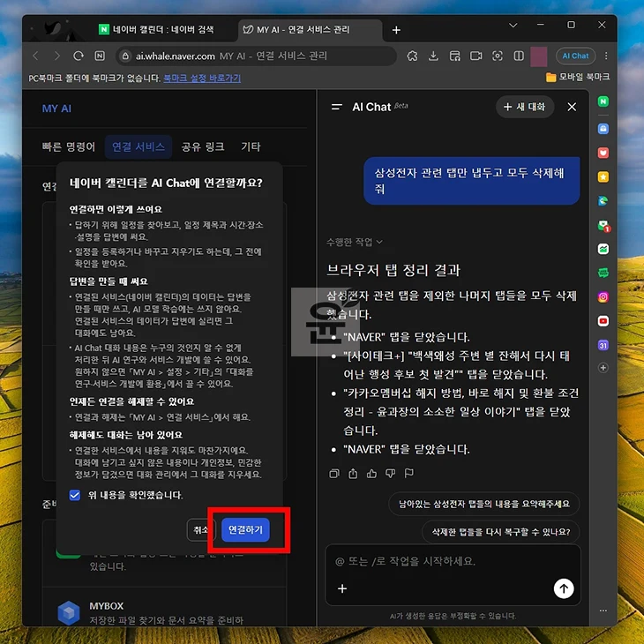This screenshot has height=644, width=644.
Task: Add a sidebar app with plus icon
Action: coord(603,368)
